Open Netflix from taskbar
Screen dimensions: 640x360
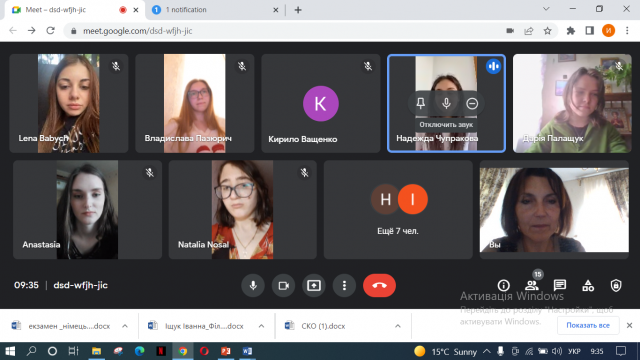[x=161, y=351]
